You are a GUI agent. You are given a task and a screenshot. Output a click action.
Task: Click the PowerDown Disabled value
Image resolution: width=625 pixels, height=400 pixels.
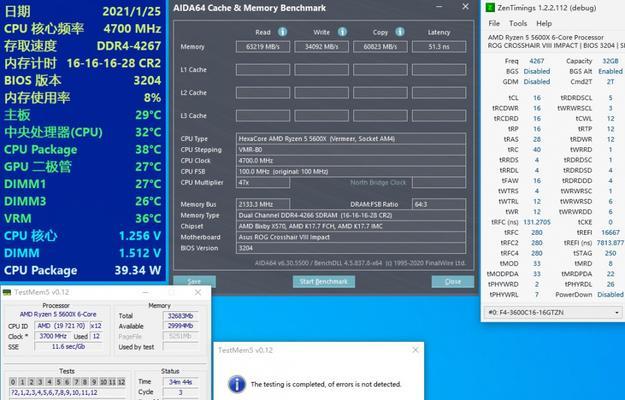tap(610, 294)
